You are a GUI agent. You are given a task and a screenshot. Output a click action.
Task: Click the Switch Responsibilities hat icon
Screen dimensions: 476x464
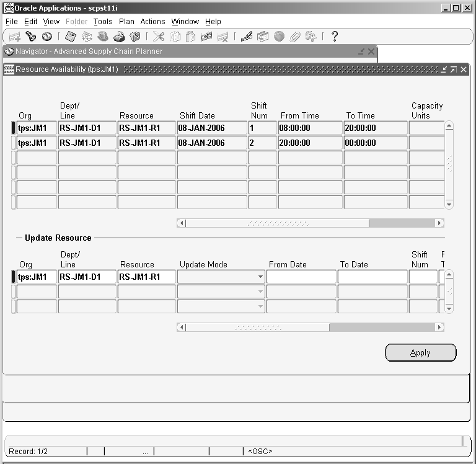pos(103,37)
